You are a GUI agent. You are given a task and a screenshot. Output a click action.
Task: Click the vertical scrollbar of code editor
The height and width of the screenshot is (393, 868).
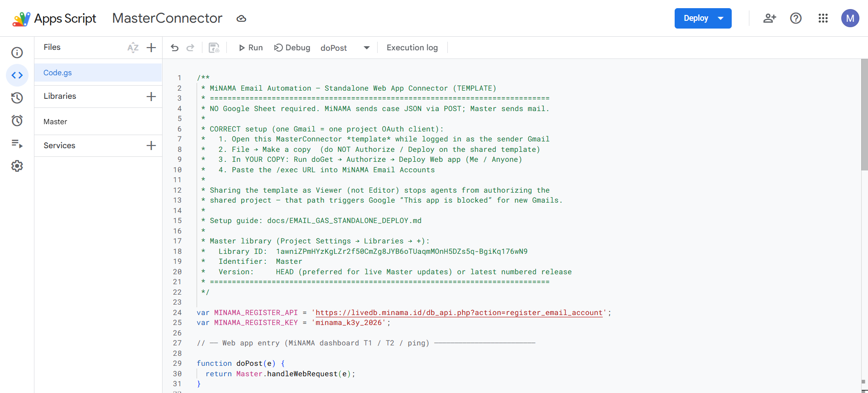click(864, 115)
